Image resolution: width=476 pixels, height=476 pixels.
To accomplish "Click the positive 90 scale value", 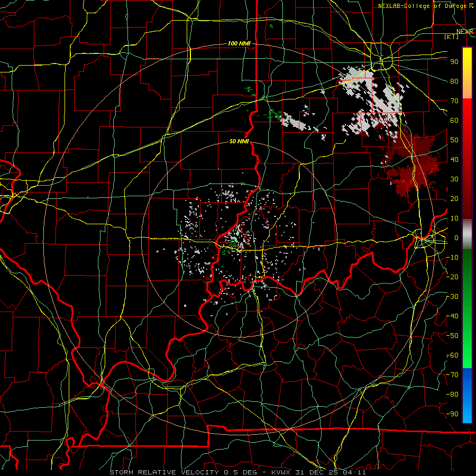I will tap(454, 62).
